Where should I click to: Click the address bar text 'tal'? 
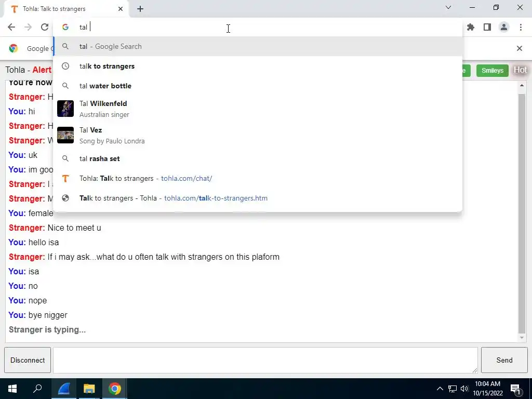[x=83, y=27]
